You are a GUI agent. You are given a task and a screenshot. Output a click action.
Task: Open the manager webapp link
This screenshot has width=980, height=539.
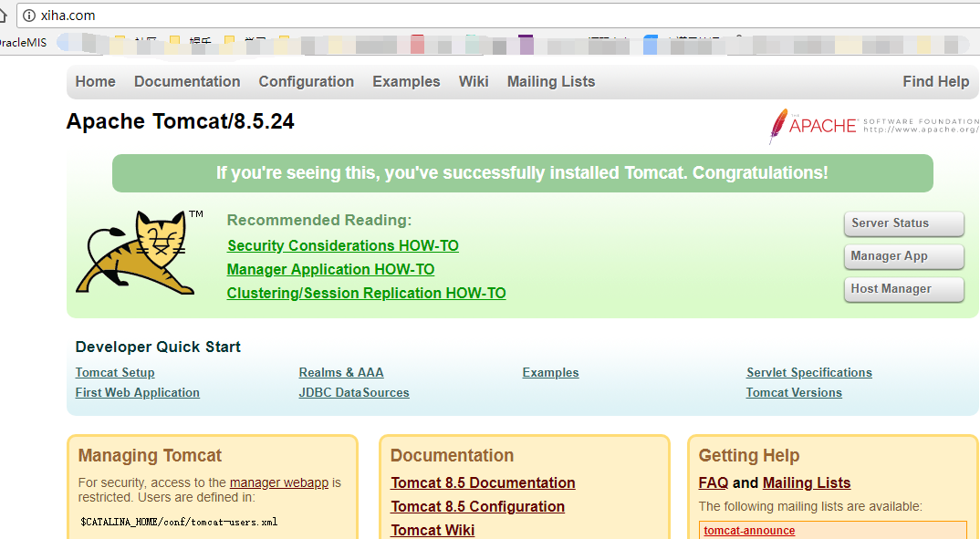278,482
